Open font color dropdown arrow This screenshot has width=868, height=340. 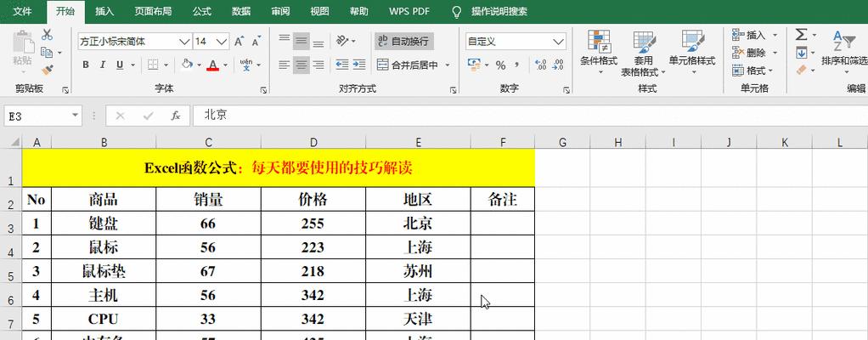click(225, 65)
